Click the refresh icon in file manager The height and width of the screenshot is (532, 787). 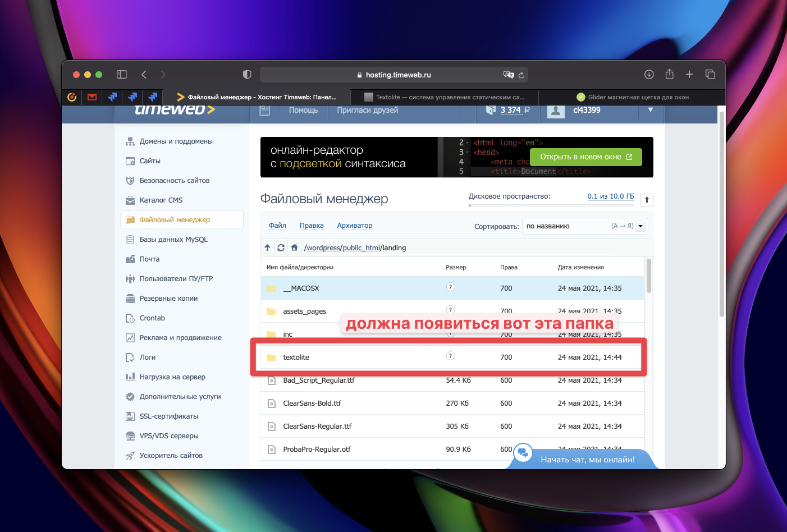(281, 247)
